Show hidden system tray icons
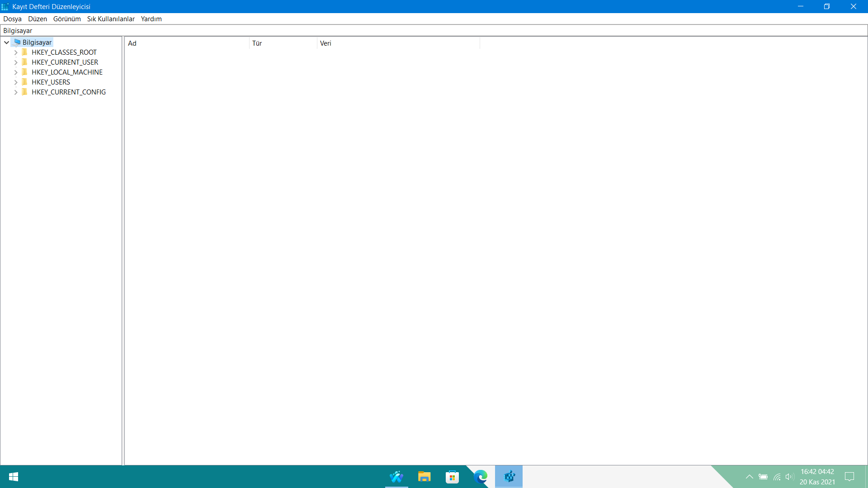Viewport: 868px width, 488px height. click(x=749, y=477)
